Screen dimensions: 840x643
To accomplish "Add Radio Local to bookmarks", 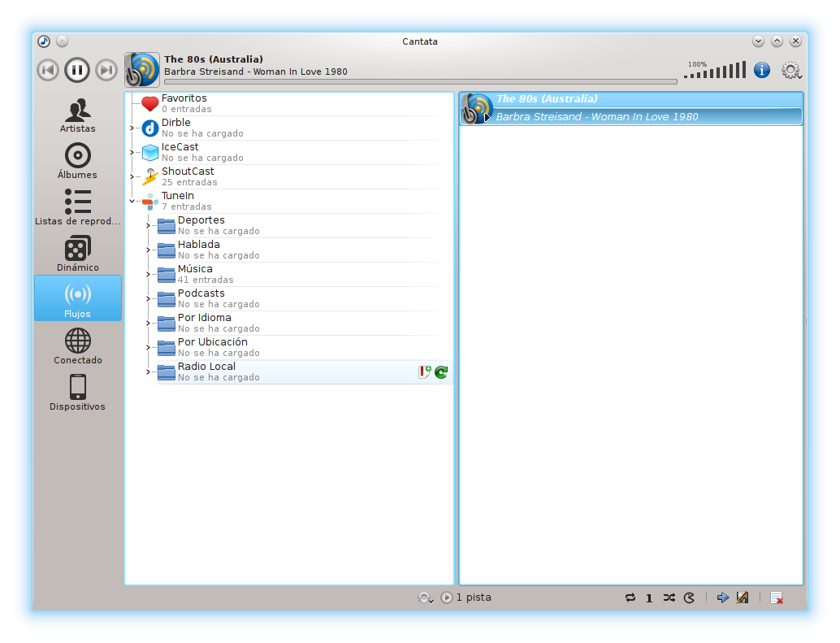I will click(425, 371).
